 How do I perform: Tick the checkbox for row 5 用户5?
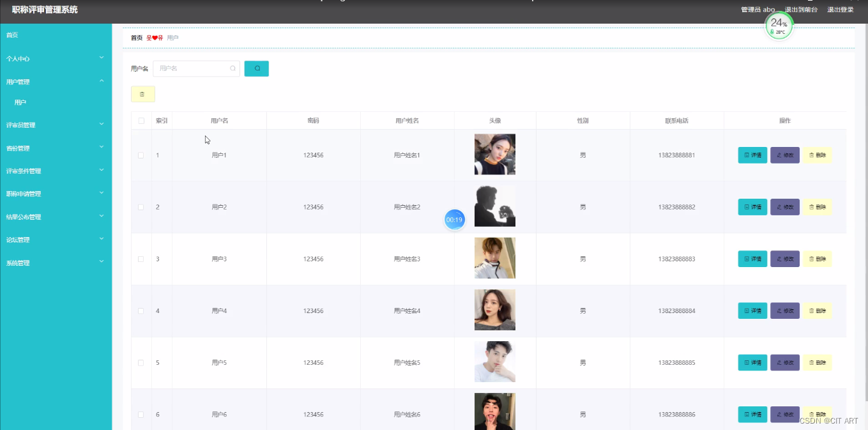point(141,362)
